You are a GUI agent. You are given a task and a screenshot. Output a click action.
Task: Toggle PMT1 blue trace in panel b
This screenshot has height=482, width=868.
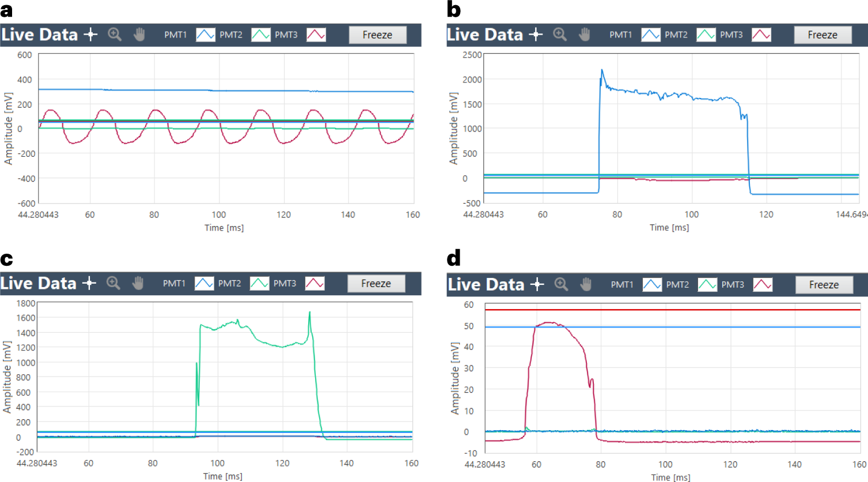tap(651, 35)
